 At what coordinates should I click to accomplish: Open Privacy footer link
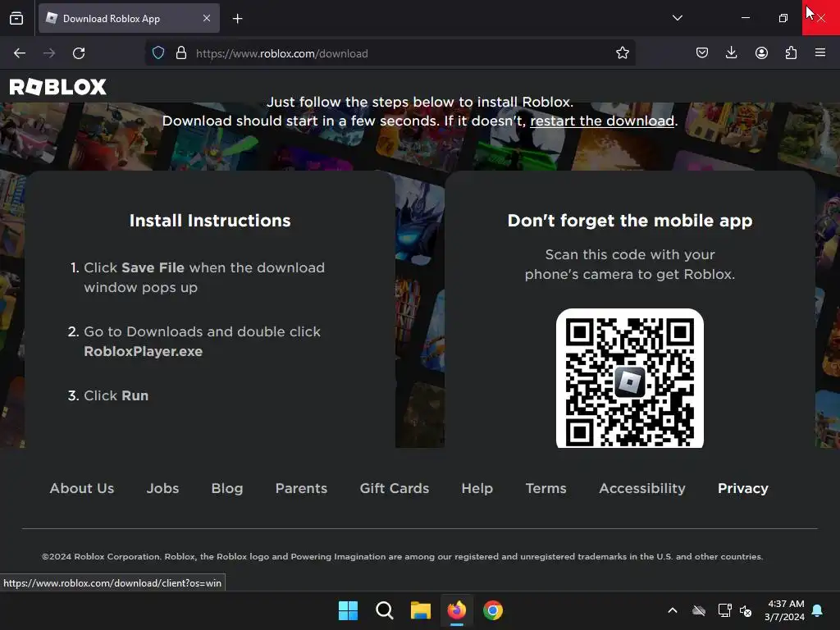(743, 489)
